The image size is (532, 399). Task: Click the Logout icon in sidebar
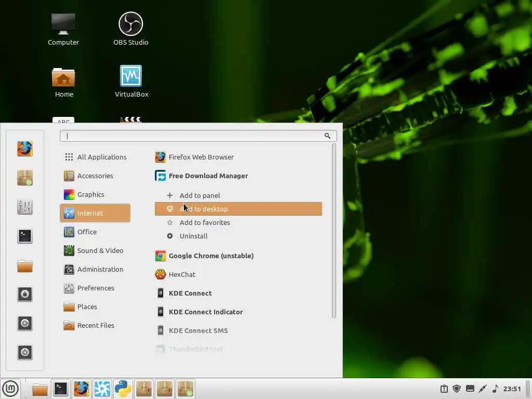[25, 323]
